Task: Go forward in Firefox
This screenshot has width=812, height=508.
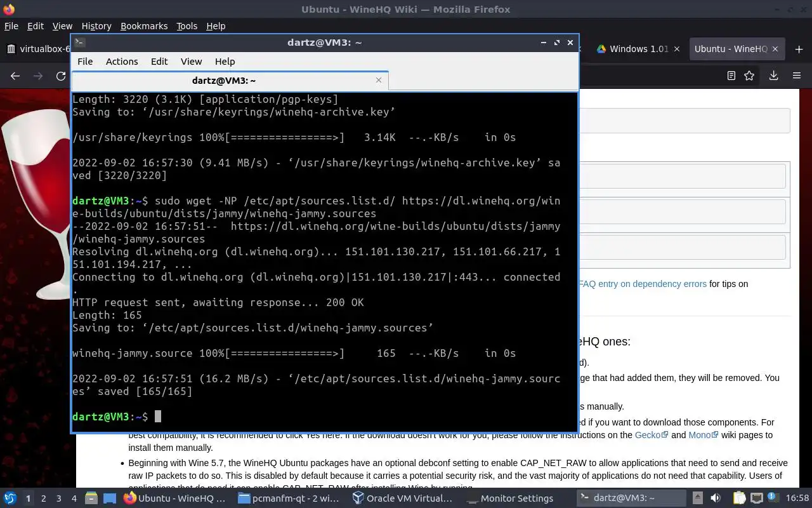Action: (x=38, y=76)
